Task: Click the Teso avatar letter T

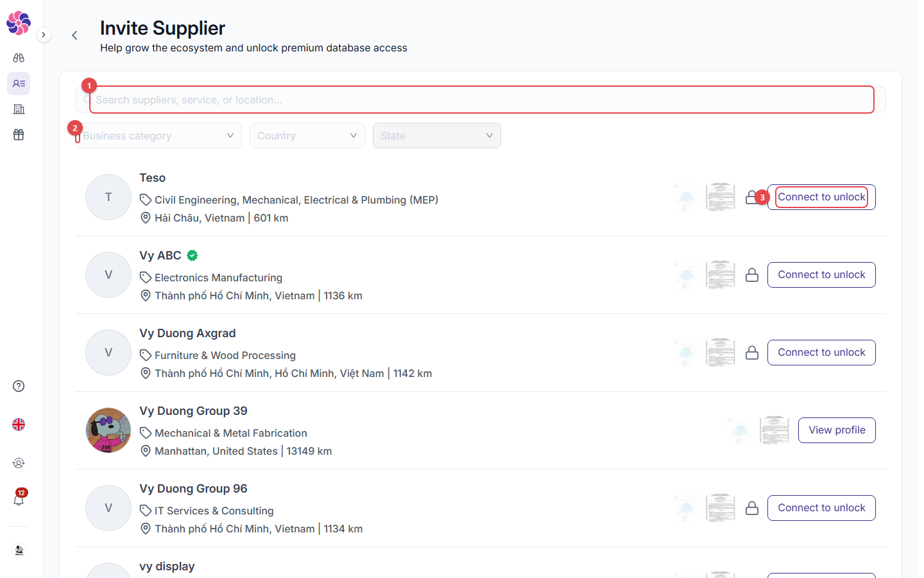Action: 108,197
